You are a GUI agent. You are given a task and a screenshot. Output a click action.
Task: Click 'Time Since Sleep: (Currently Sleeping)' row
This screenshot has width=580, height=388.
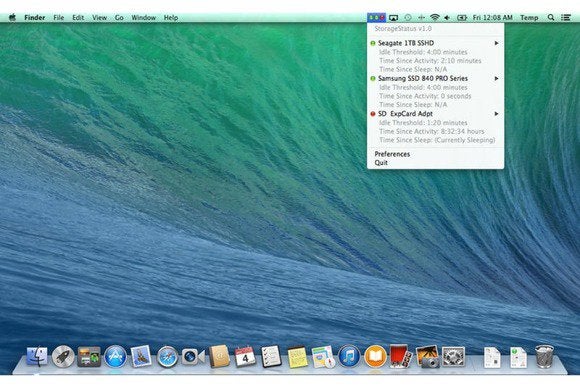[437, 140]
